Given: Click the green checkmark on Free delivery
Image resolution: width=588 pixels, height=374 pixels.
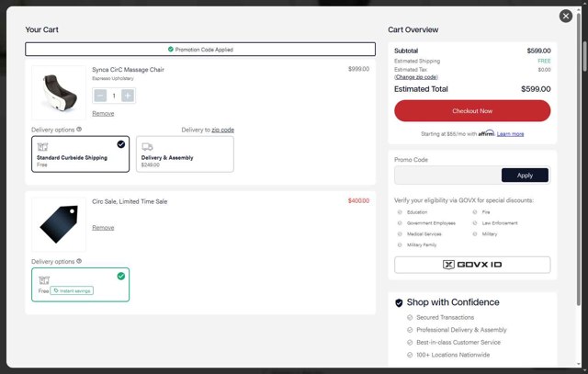Looking at the screenshot, I should click(x=120, y=276).
